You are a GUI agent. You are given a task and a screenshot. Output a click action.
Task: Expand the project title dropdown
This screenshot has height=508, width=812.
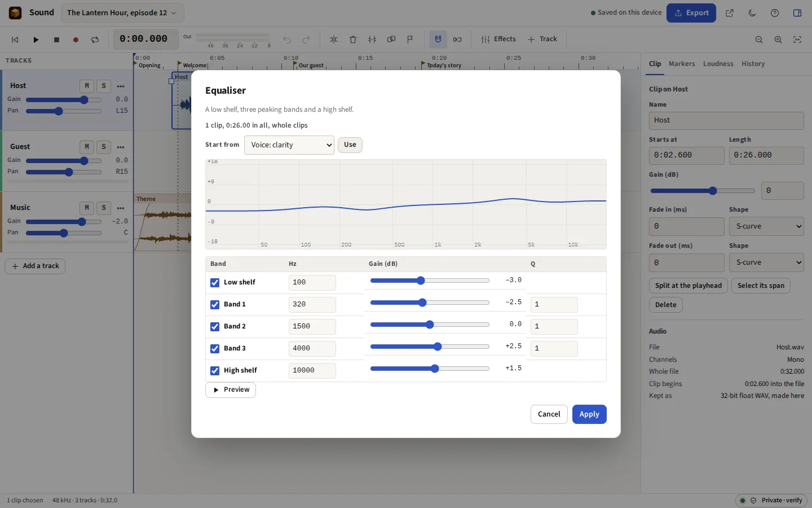[x=122, y=13]
